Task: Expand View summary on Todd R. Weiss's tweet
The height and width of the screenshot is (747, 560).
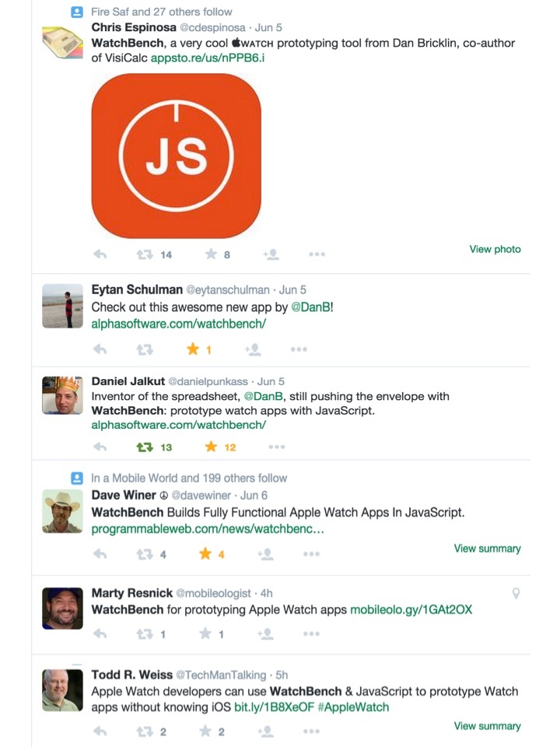Action: coord(487,726)
